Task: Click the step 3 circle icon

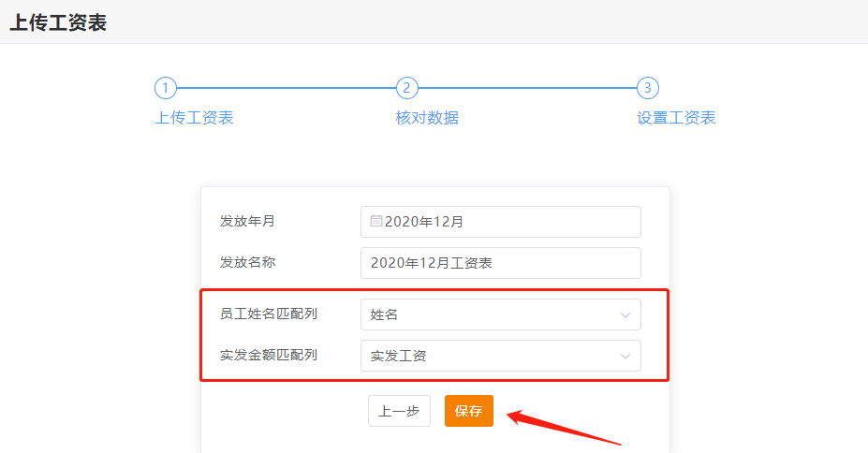Action: 648,88
